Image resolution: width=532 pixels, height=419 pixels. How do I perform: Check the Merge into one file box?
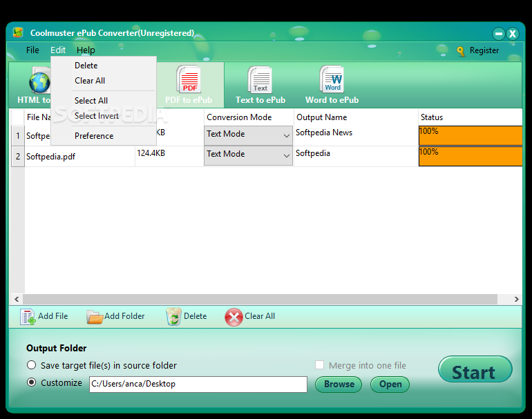[319, 364]
